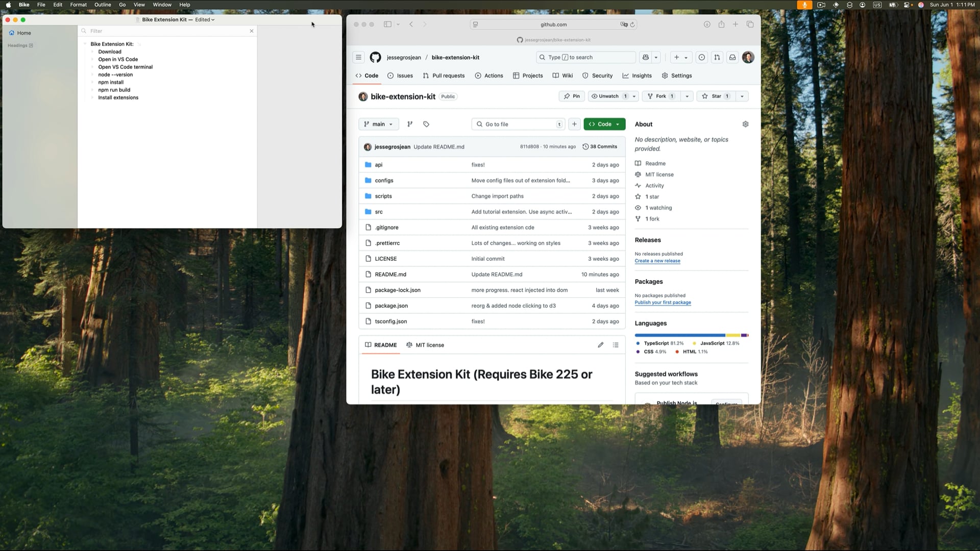
Task: Show Safari tab overview
Action: coord(750,24)
